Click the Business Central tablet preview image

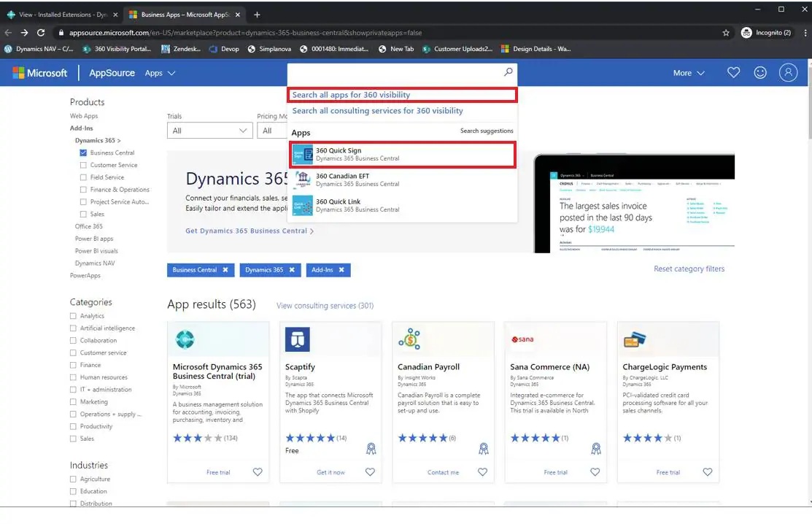point(635,203)
